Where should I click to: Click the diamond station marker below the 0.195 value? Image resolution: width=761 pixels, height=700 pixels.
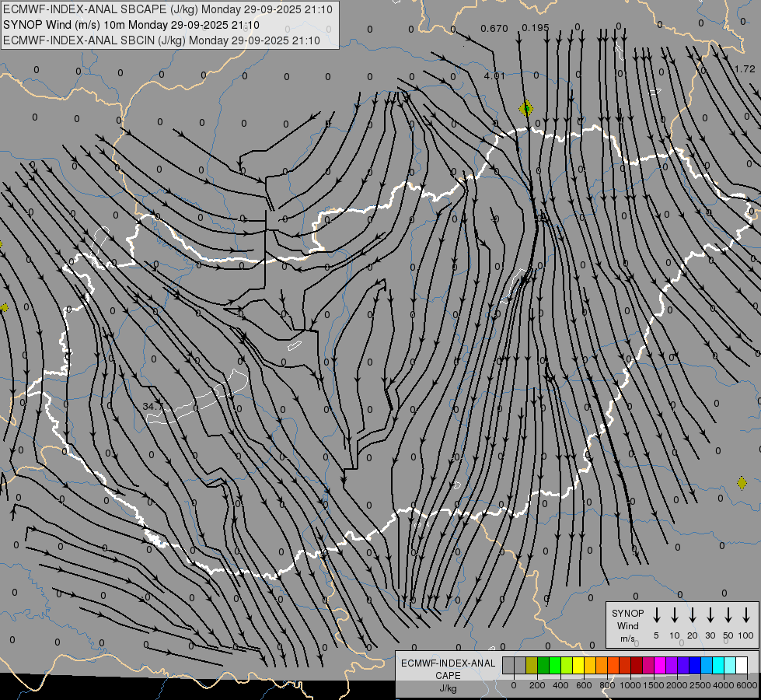coord(526,108)
